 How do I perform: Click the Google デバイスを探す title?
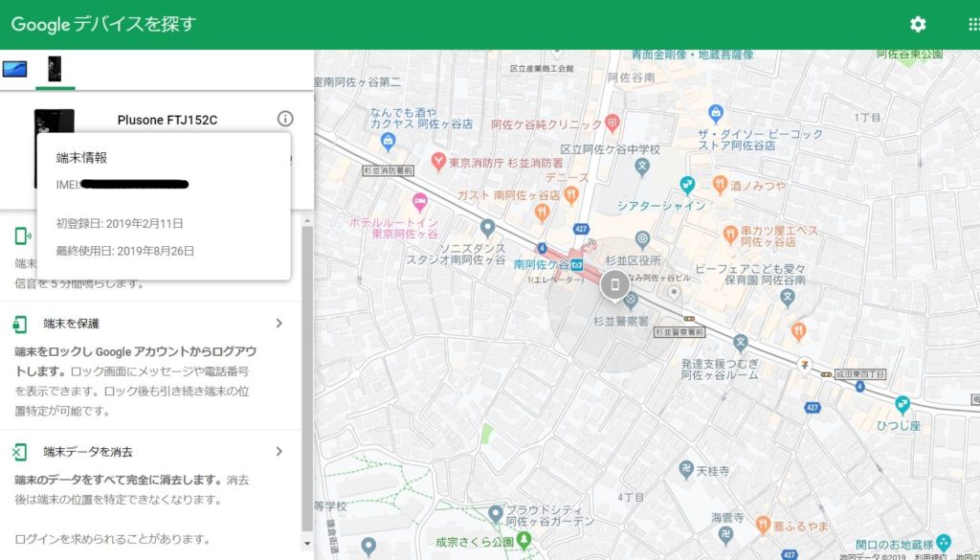coord(103,25)
